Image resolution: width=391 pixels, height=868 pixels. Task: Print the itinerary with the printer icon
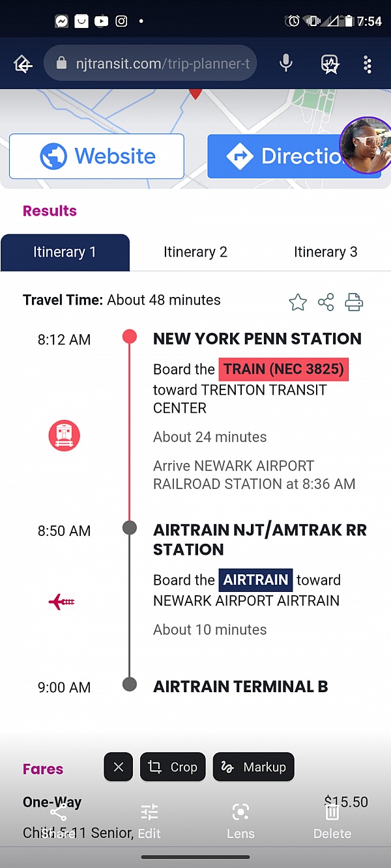coord(354,302)
